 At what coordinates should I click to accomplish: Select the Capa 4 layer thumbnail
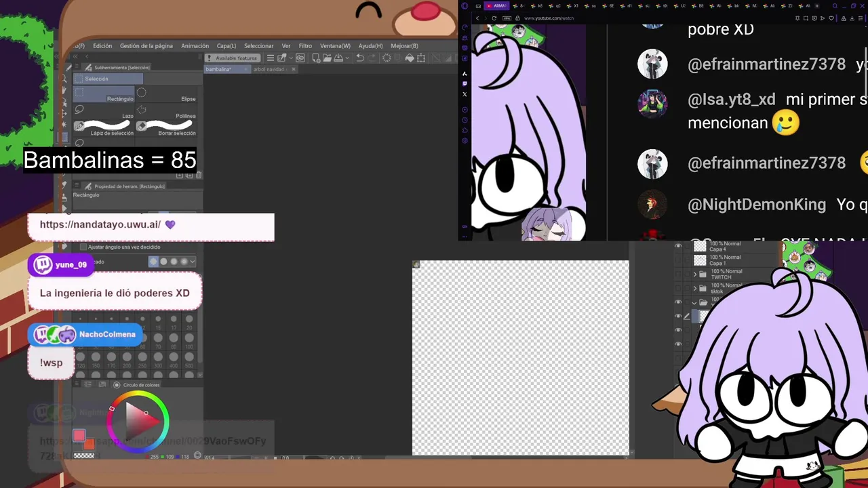(x=700, y=246)
